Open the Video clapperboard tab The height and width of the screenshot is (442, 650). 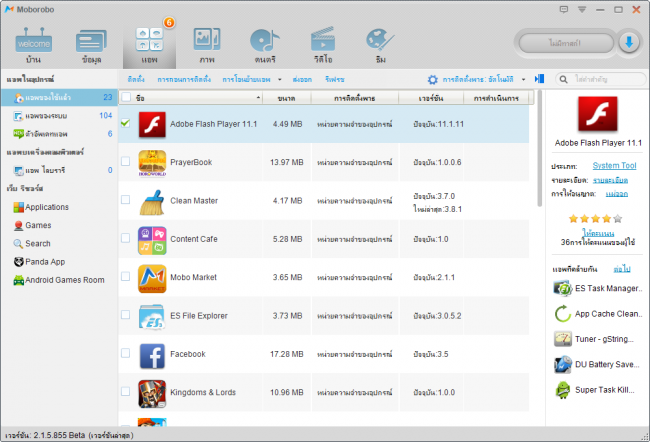(323, 45)
